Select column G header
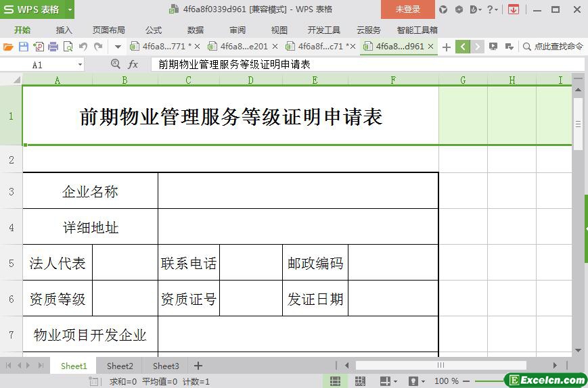Viewport: 588px width, 388px height. 463,80
